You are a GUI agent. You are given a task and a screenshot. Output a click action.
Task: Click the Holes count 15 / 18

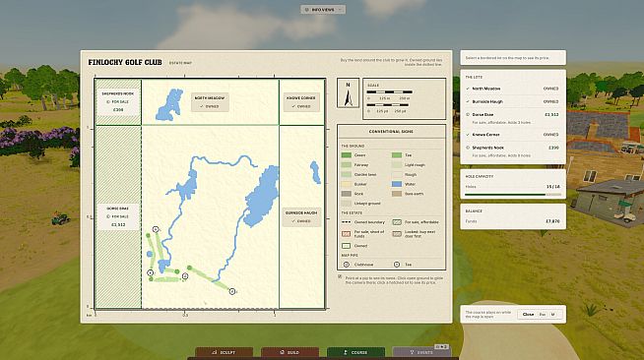coord(552,187)
